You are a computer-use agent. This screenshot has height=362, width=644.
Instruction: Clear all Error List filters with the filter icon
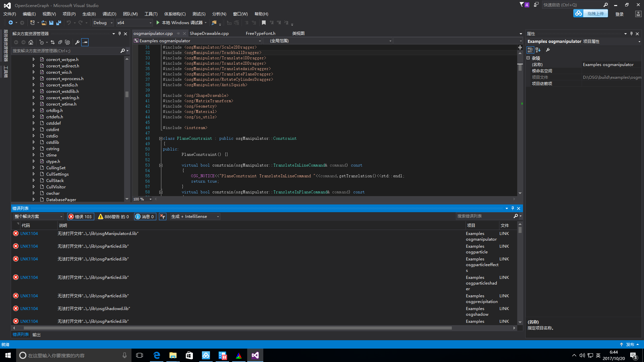pyautogui.click(x=163, y=217)
